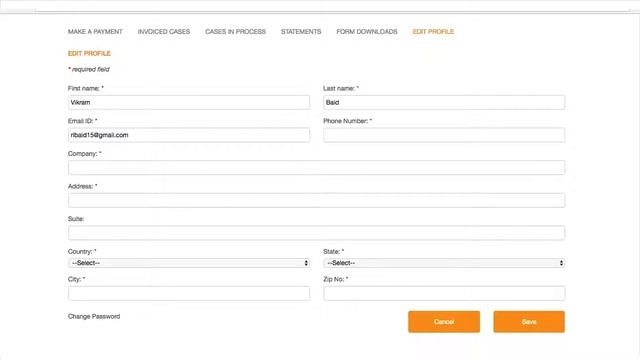Open the Make a Payment tab

pos(95,31)
